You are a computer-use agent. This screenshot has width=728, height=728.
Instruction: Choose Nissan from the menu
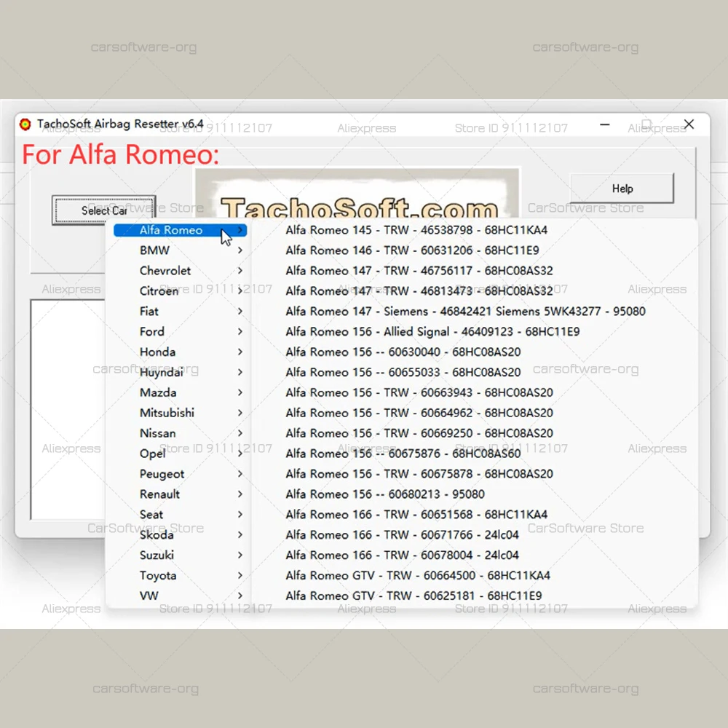click(180, 433)
